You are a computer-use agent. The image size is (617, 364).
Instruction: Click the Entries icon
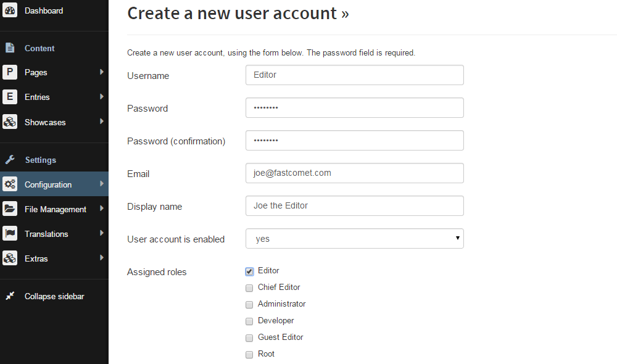point(10,97)
